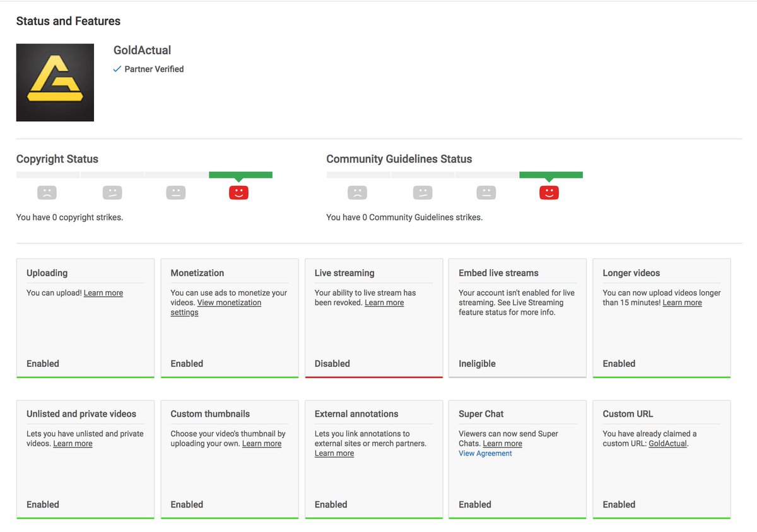
Task: Click the Ineligible status in Embed live streams card
Action: click(x=477, y=364)
